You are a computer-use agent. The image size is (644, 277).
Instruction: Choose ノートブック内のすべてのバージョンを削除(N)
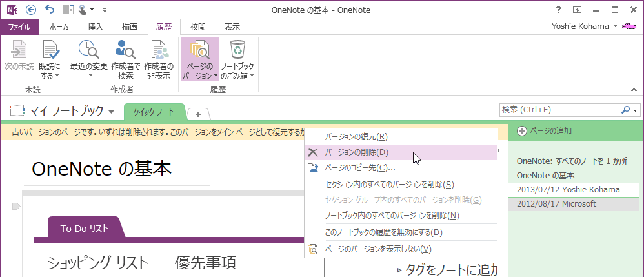[x=401, y=216]
